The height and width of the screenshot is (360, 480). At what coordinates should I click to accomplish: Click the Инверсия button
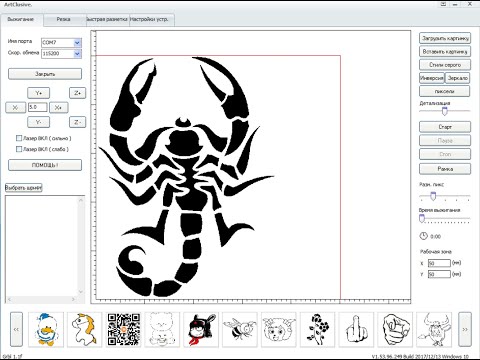pos(432,78)
